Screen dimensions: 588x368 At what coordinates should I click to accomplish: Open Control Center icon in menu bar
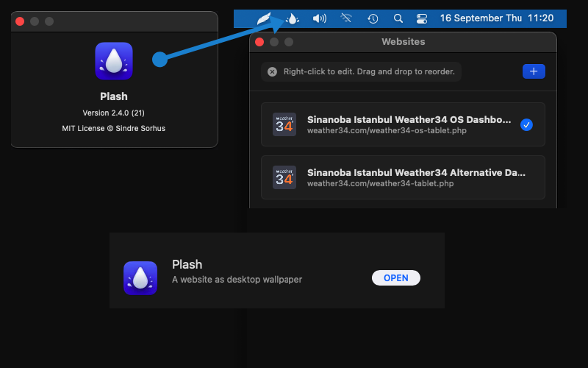coord(422,18)
